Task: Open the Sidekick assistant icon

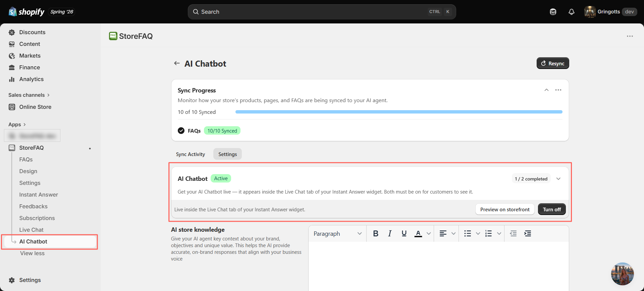Action: tap(553, 12)
